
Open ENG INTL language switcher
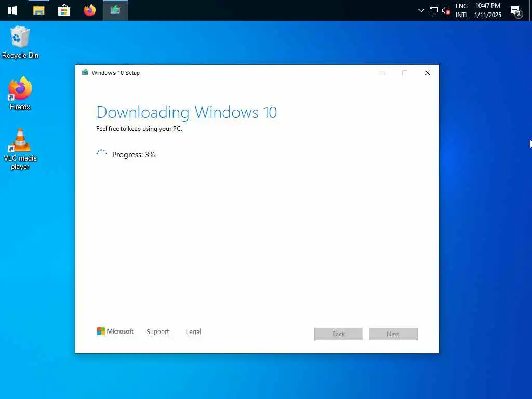click(x=461, y=10)
